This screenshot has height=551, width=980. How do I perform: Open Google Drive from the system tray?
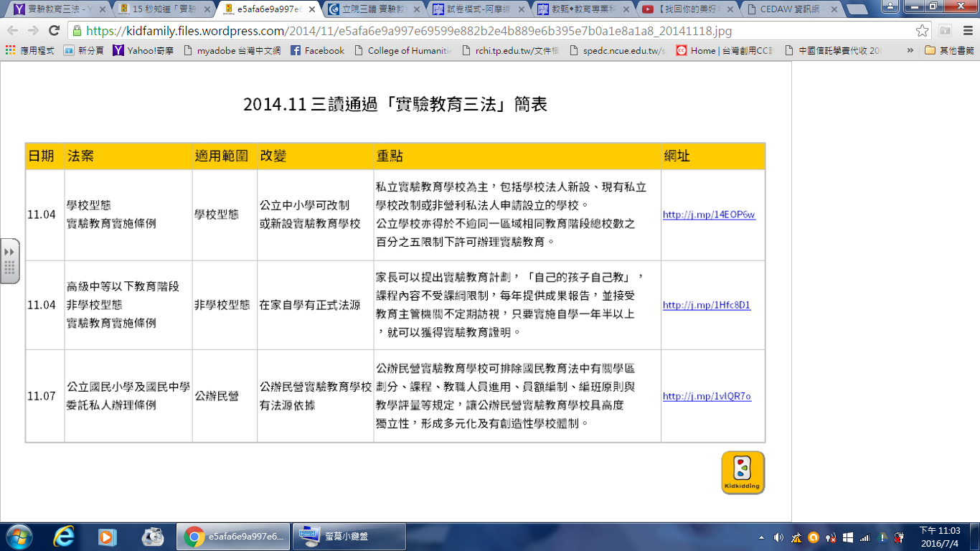882,536
